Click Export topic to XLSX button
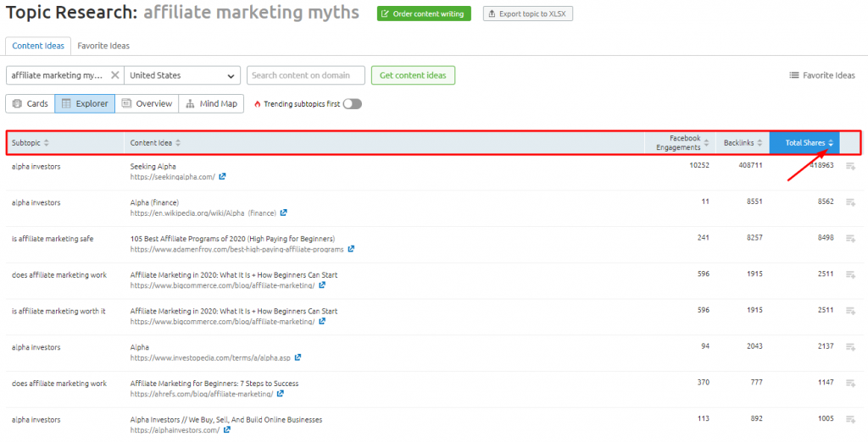Screen dimensions: 868x442 coord(527,14)
